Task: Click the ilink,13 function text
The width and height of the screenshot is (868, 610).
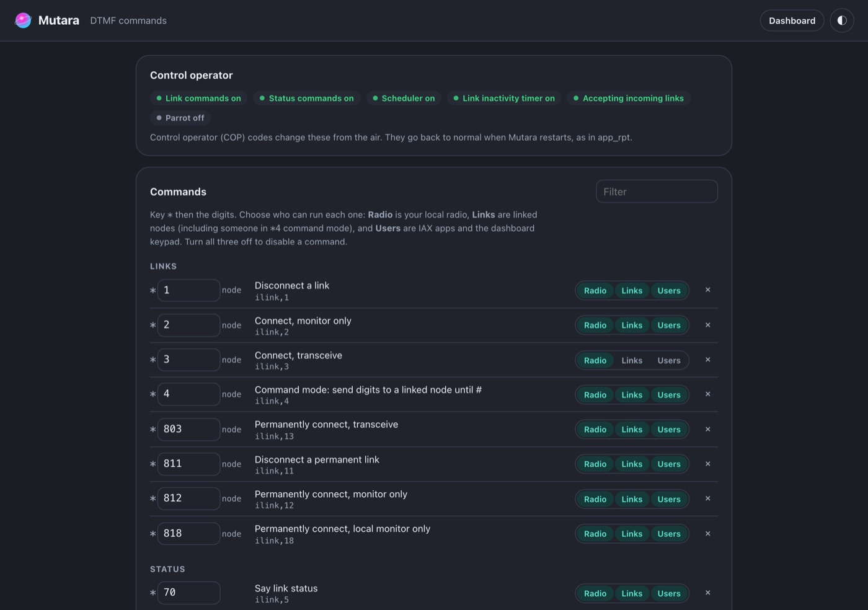Action: [274, 436]
